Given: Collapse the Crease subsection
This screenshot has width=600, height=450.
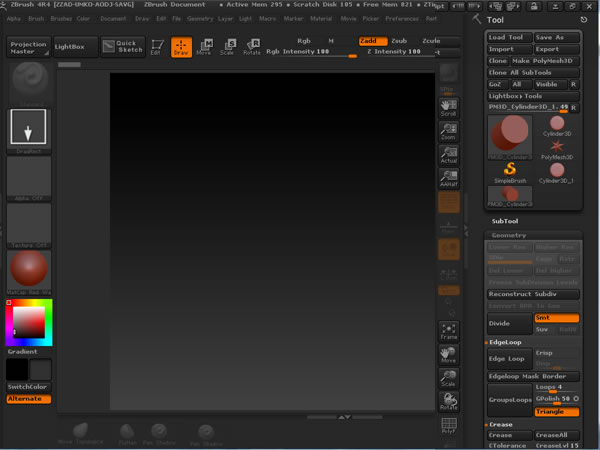Looking at the screenshot, I should click(x=501, y=425).
